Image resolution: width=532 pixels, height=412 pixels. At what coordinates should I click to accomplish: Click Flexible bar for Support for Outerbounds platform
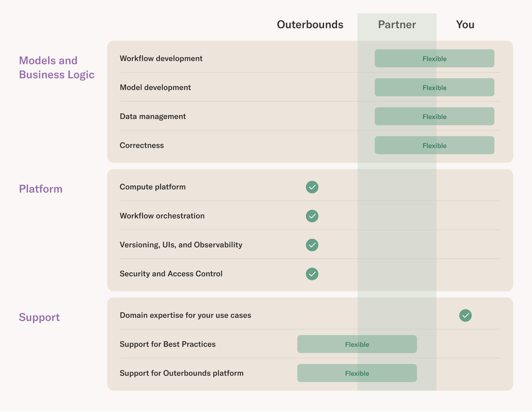(x=357, y=373)
